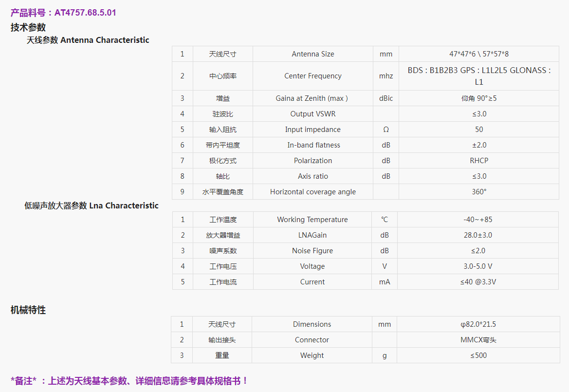569x392 pixels.
Task: Select the MMCX弯头 connector value
Action: click(x=477, y=340)
